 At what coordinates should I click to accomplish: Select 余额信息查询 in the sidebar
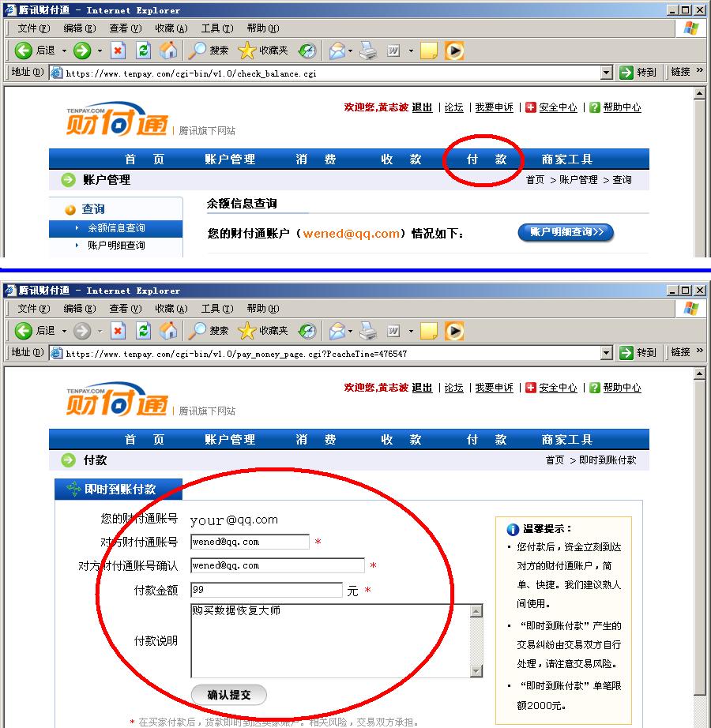(115, 228)
